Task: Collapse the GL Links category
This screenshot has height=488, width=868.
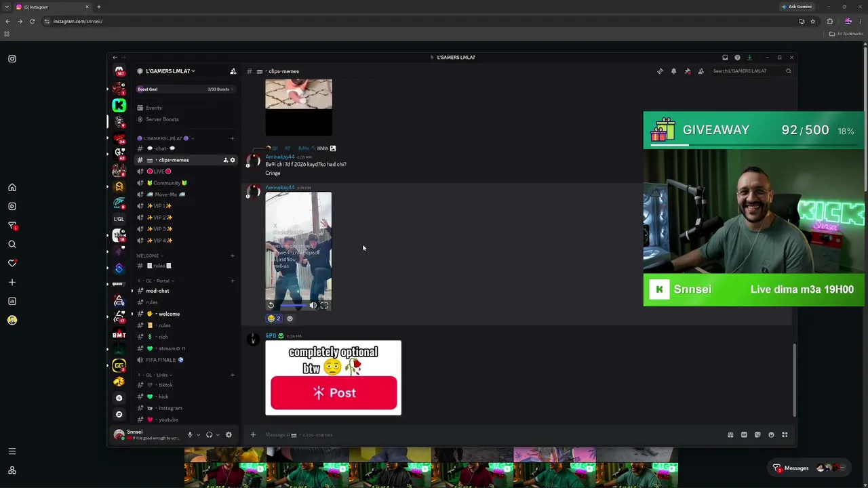Action: (x=155, y=375)
